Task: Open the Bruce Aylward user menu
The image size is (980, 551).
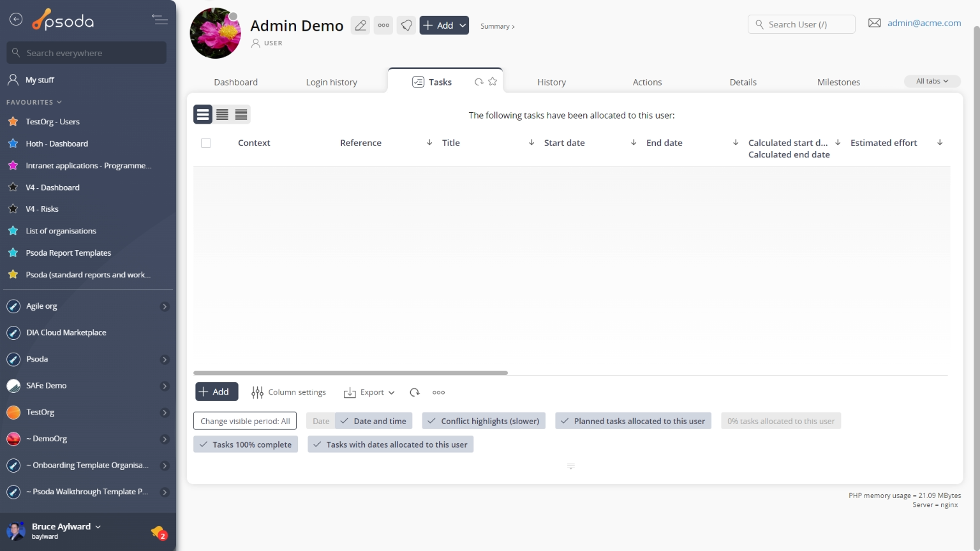Action: pos(66,527)
